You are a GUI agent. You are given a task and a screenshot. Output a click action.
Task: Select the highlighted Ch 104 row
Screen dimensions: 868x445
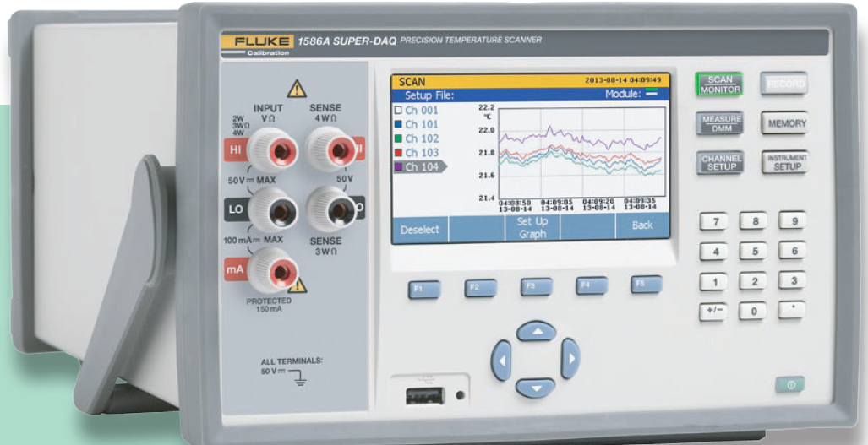(422, 167)
